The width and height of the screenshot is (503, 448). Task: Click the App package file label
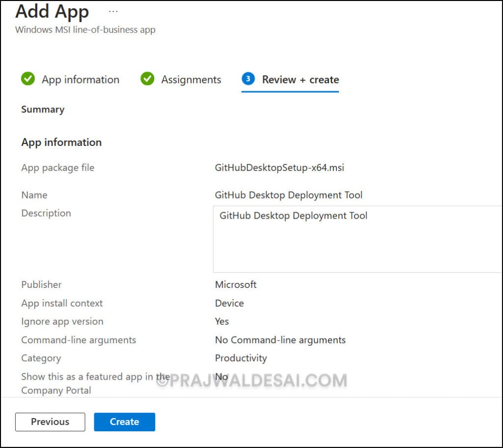tap(58, 168)
